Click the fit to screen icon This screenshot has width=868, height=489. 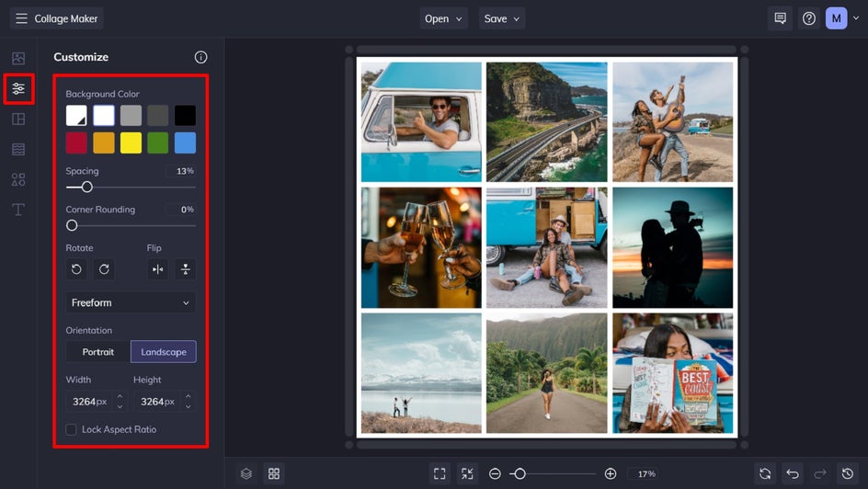pyautogui.click(x=440, y=473)
